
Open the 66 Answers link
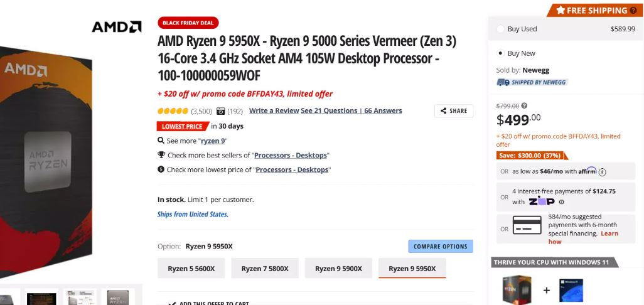tap(384, 111)
